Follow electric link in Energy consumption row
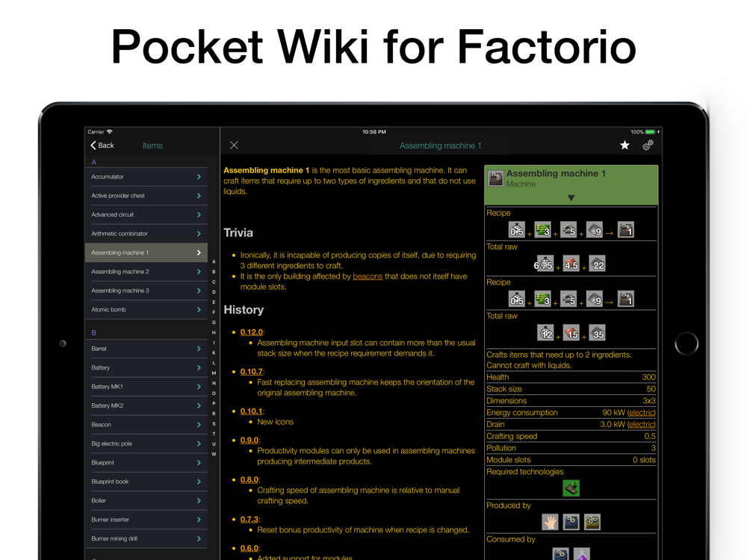The image size is (747, 560). click(x=641, y=412)
